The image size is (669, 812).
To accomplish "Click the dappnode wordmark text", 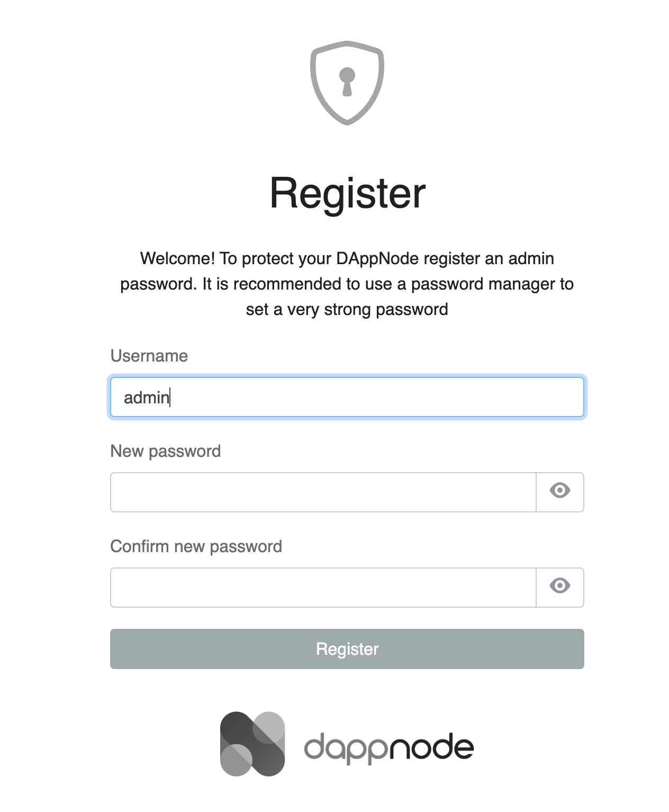I will click(x=390, y=746).
